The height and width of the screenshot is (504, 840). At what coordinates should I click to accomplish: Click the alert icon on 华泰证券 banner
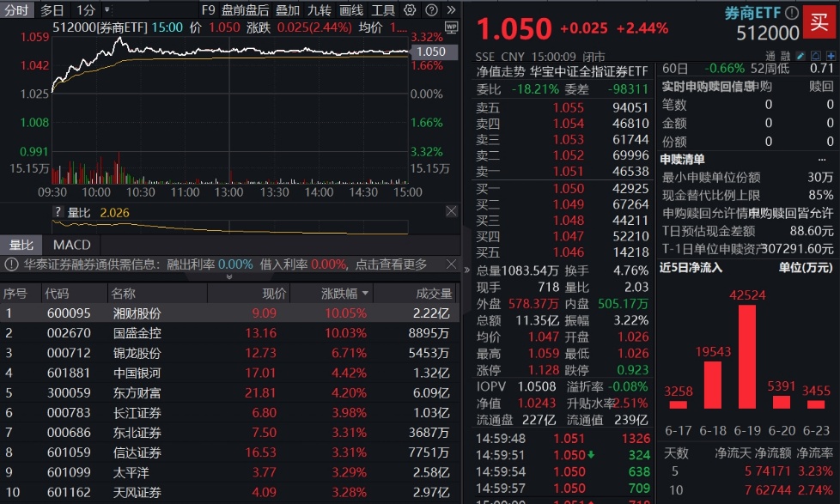[x=12, y=264]
